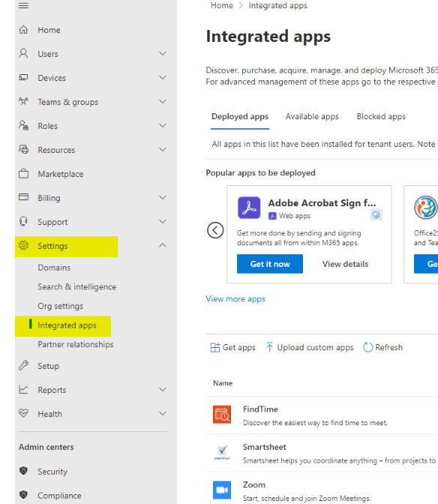Select Integrated apps in sidebar

tap(67, 325)
